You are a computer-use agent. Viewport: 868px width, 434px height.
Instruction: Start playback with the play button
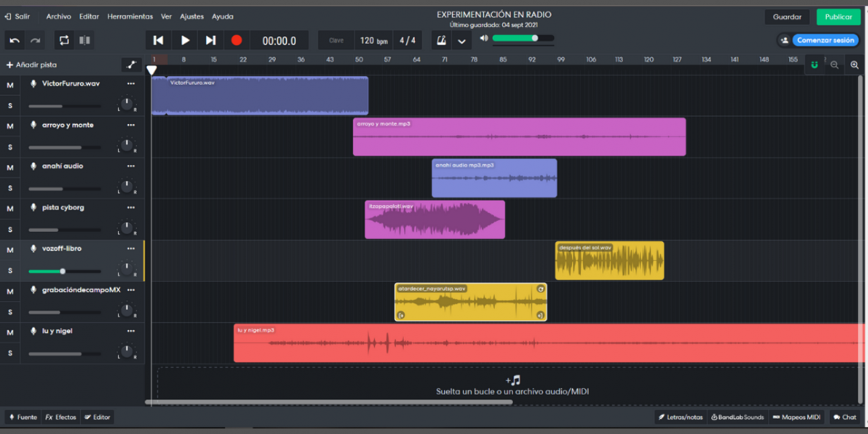tap(185, 40)
